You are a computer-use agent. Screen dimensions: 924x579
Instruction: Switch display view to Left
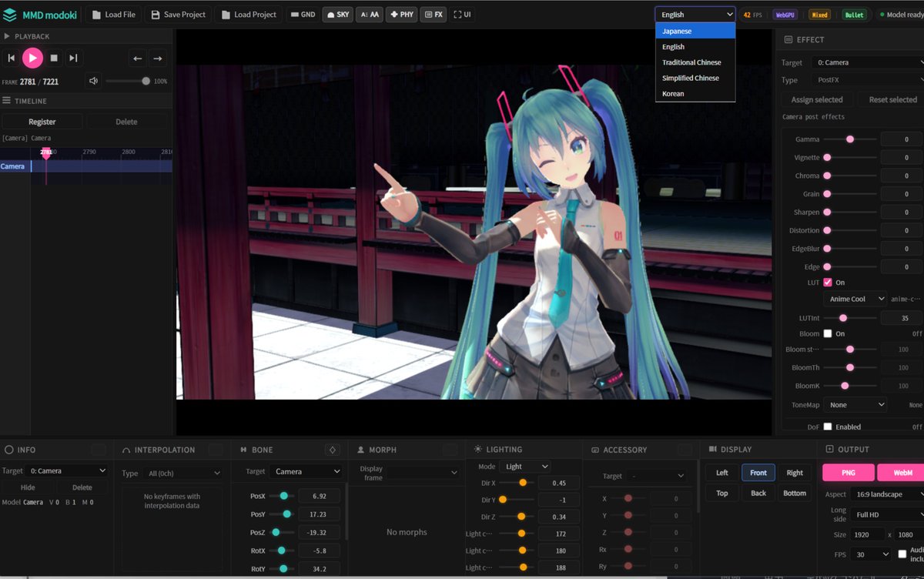[721, 473]
